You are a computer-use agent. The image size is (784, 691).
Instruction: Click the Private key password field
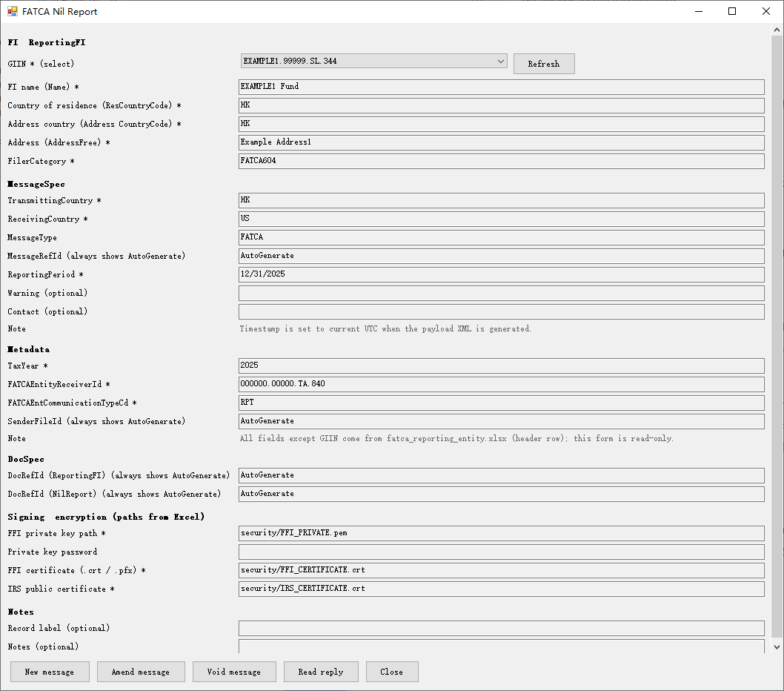click(501, 552)
